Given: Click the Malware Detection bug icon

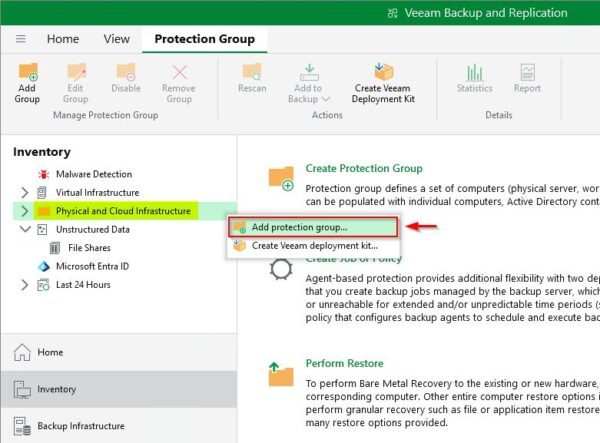Looking at the screenshot, I should point(44,174).
